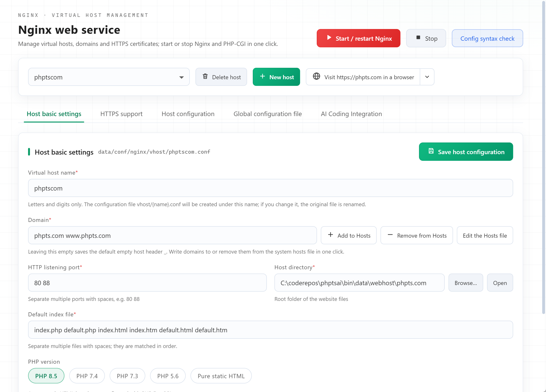546x392 pixels.
Task: Click the plus icon on New host
Action: [x=262, y=76]
